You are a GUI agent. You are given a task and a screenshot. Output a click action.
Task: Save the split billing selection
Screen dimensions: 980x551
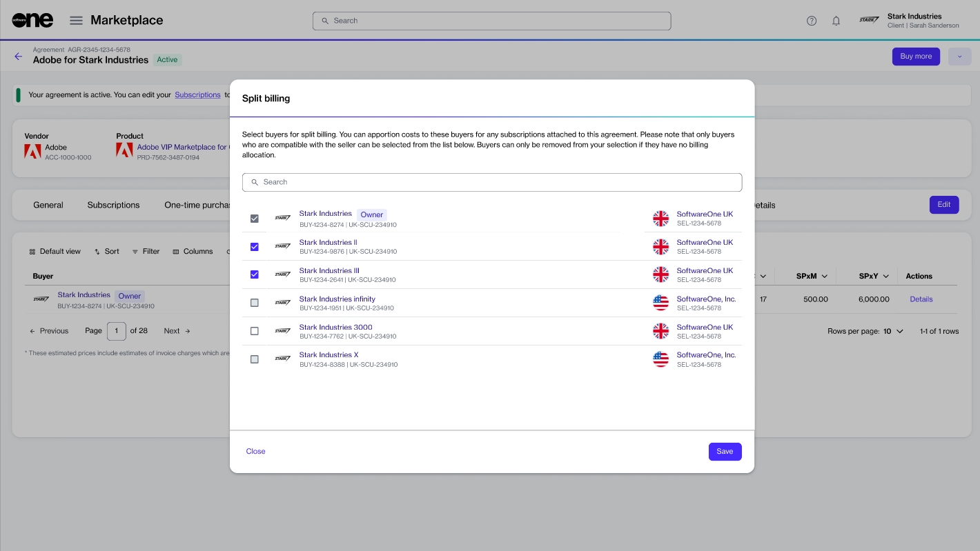click(x=725, y=452)
